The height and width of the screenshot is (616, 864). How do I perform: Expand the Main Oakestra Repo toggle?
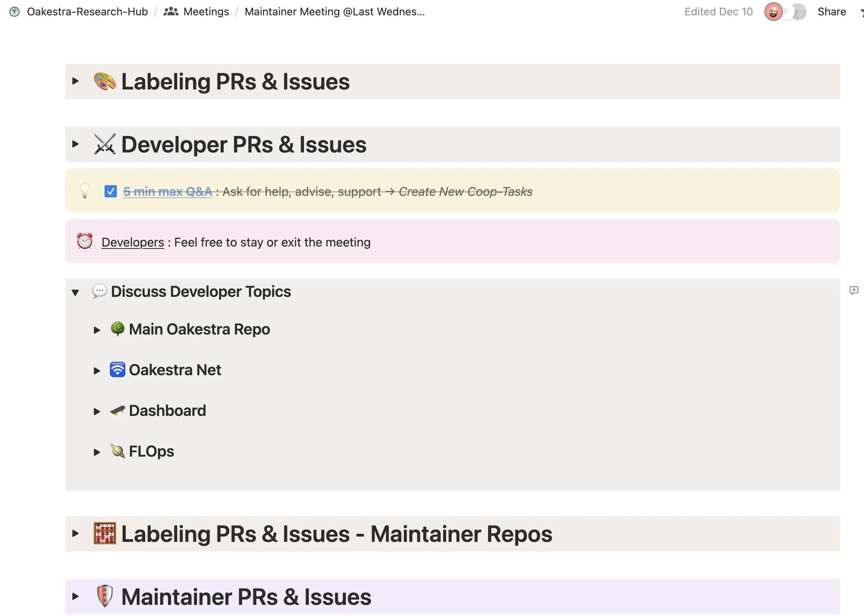click(97, 330)
